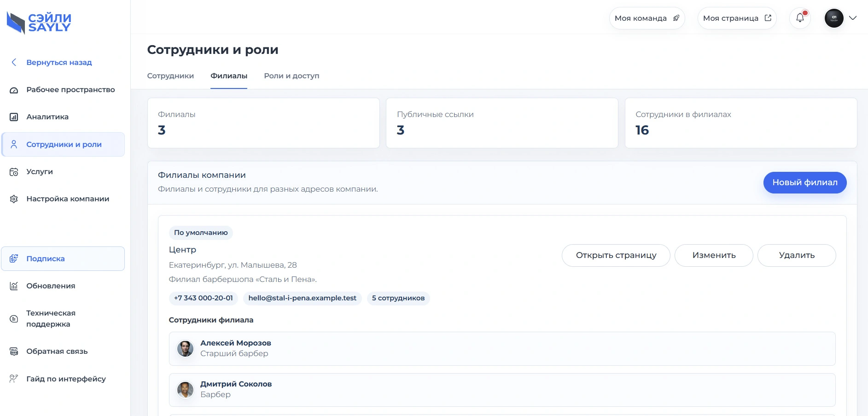Open Техническая поддержка

coord(63,319)
